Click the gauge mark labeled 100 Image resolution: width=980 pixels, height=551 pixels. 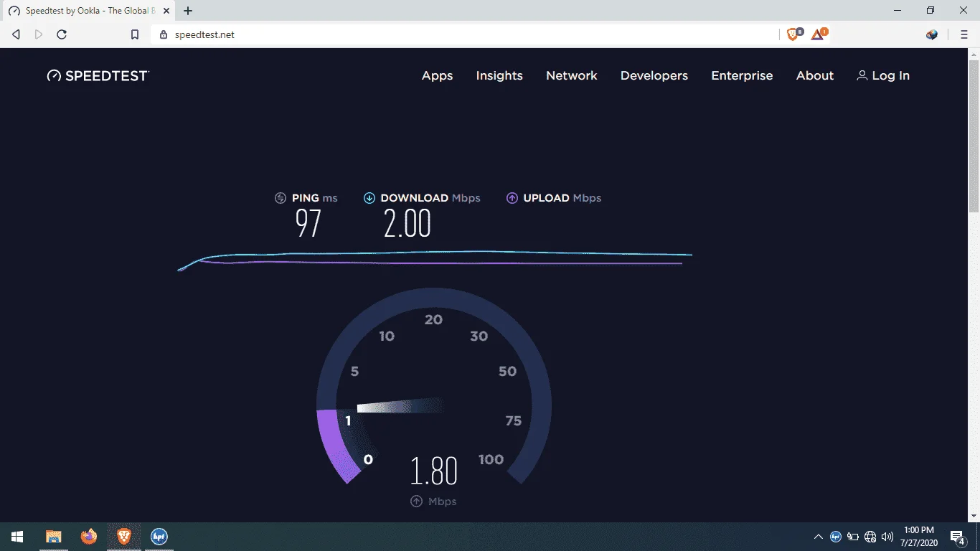491,460
